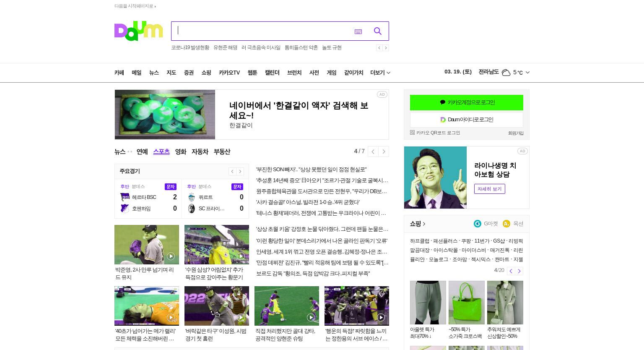Open 카카오TV in the navigation menu
Screen dimensions: 644x350
tap(229, 73)
